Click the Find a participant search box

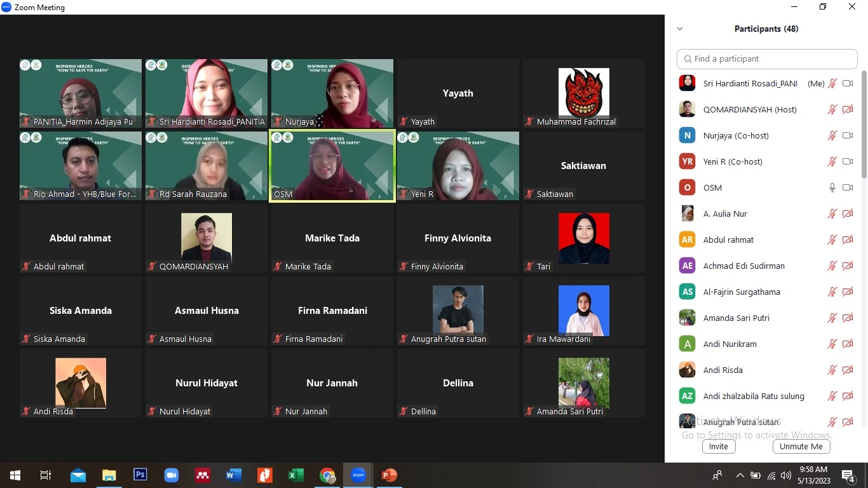coord(767,58)
